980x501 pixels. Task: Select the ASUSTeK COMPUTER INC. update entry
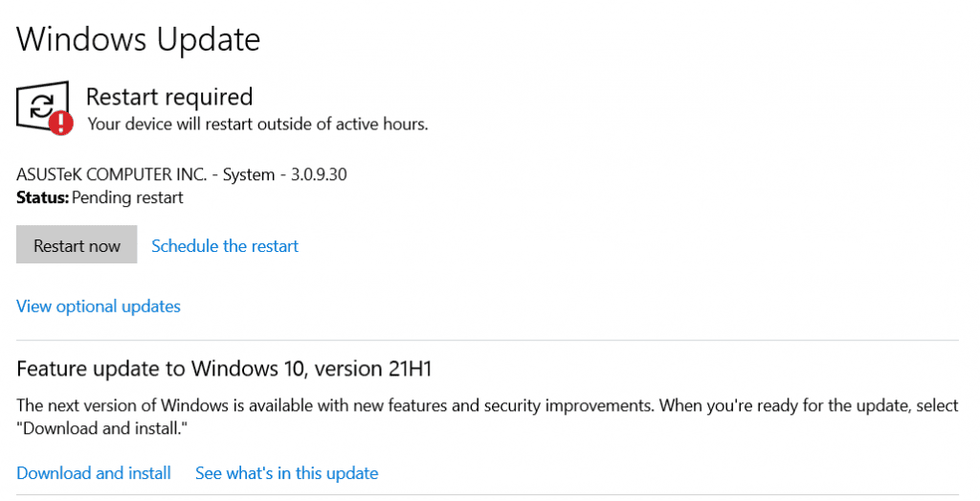pyautogui.click(x=181, y=174)
